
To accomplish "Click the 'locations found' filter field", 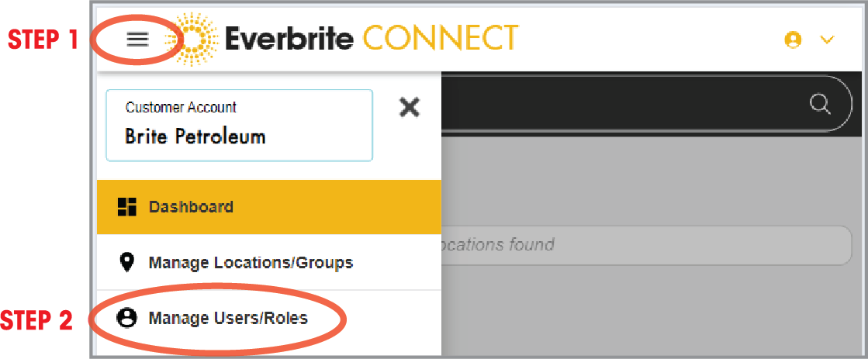I will (636, 245).
